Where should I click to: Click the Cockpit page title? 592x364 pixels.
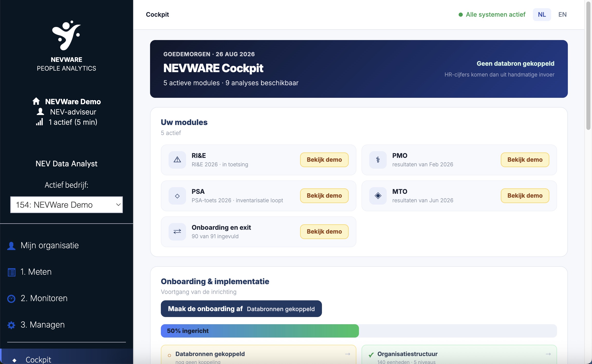pyautogui.click(x=157, y=15)
